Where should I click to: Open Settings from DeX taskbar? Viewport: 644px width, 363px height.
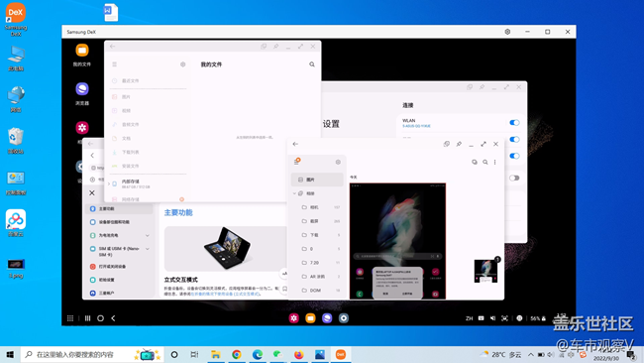[344, 318]
